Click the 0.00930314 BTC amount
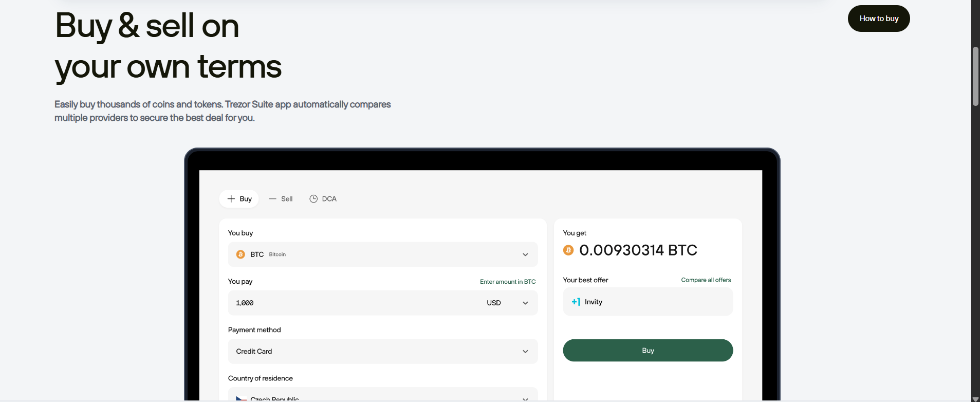 pos(638,250)
